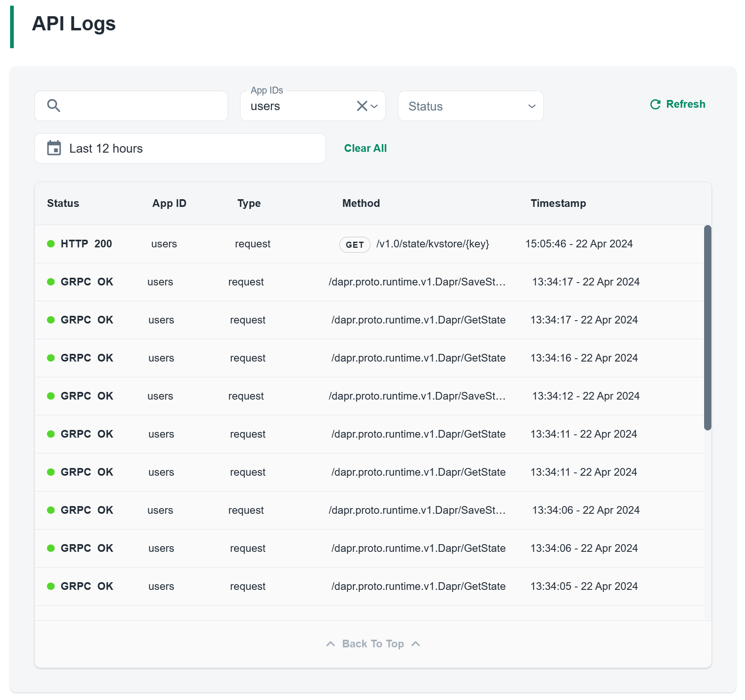Viewport: 745px width, 700px height.
Task: Clear the users App ID selection
Action: pyautogui.click(x=362, y=106)
